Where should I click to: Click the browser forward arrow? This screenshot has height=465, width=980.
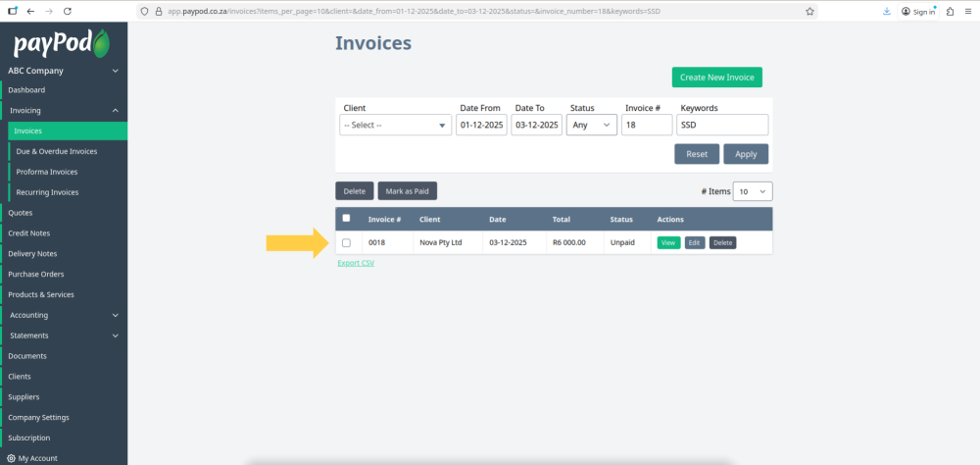click(x=49, y=11)
